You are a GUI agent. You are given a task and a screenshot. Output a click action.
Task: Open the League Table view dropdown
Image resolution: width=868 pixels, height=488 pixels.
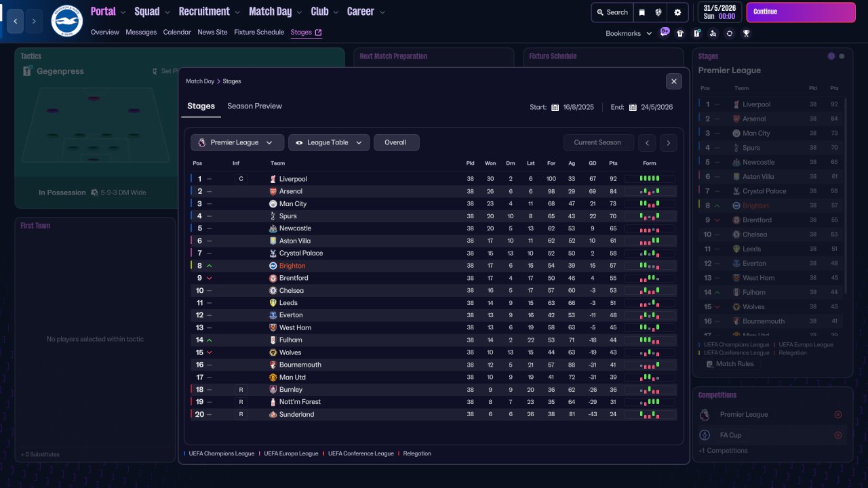(329, 142)
